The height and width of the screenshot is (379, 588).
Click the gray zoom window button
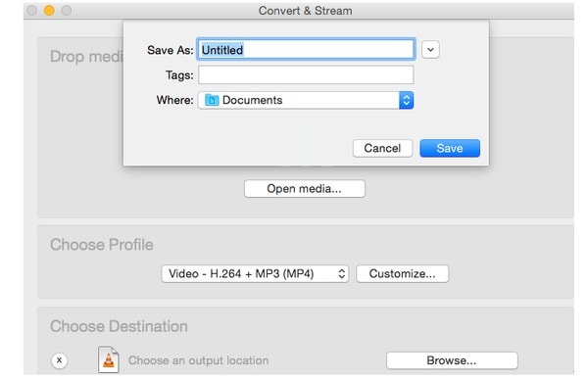67,10
